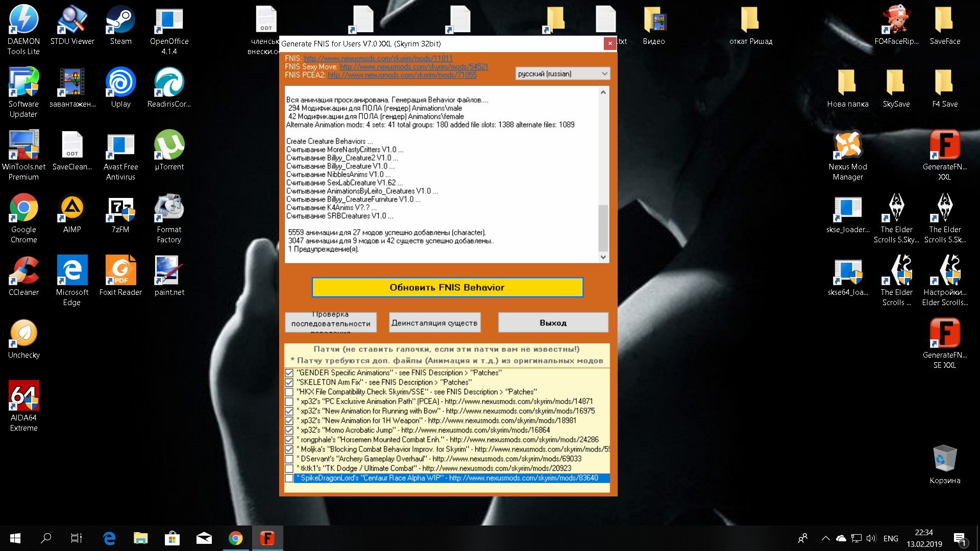Show hidden system tray icons chevron
Image resolution: width=980 pixels, height=551 pixels.
[x=825, y=538]
